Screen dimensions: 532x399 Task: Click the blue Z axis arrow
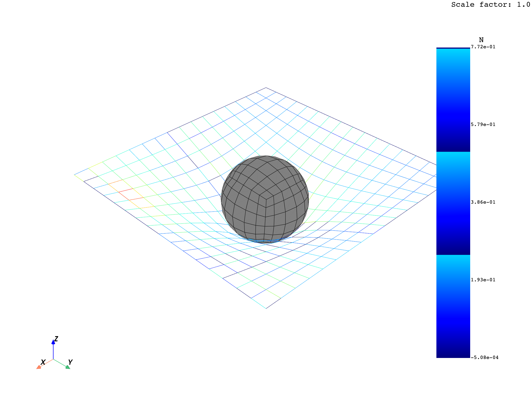pos(53,343)
